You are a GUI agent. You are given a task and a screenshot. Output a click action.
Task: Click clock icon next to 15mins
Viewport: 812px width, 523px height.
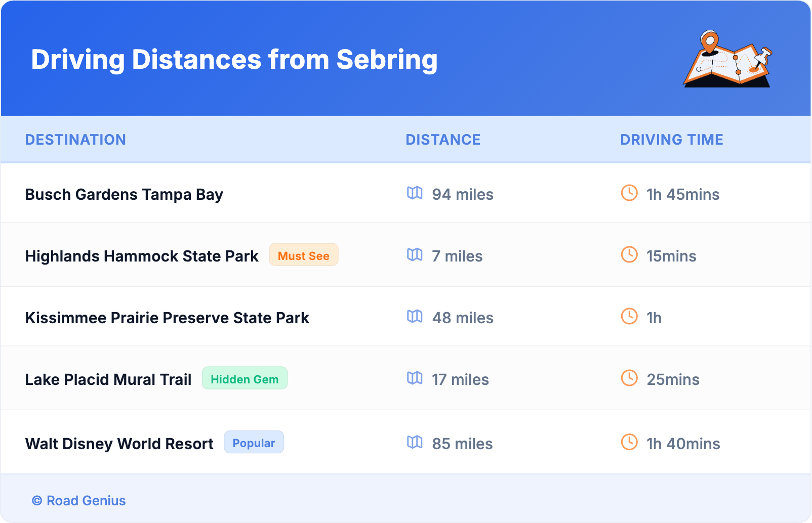(629, 255)
